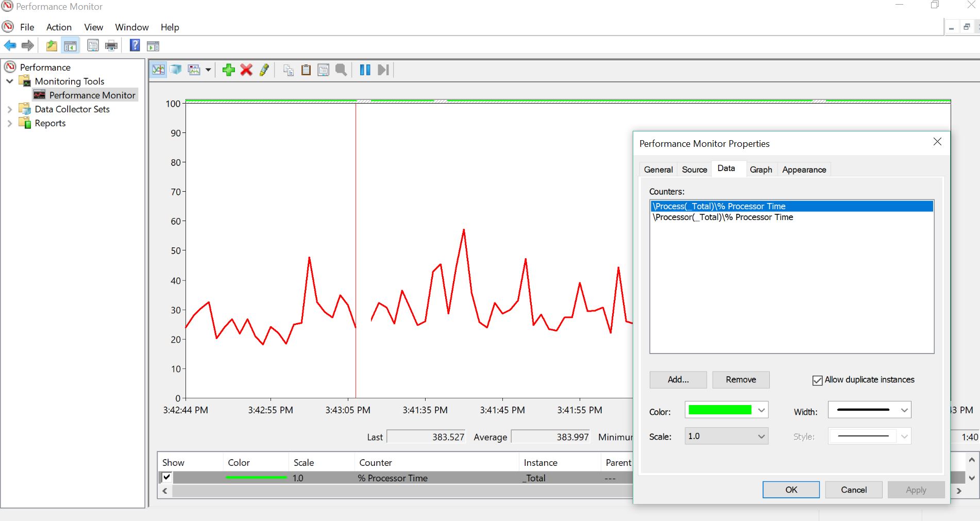The width and height of the screenshot is (980, 521).
Task: Click the blue Help question mark icon
Action: pos(134,46)
